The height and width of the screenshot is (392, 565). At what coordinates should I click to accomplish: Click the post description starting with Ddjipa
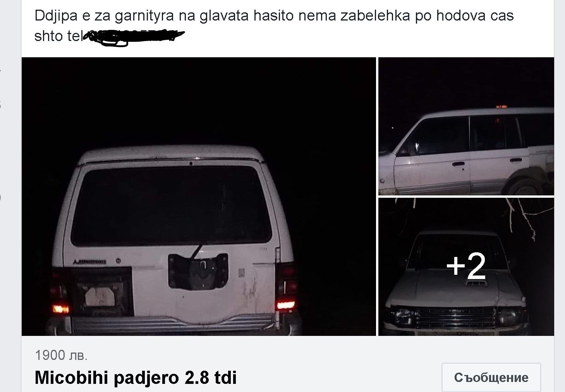point(274,26)
